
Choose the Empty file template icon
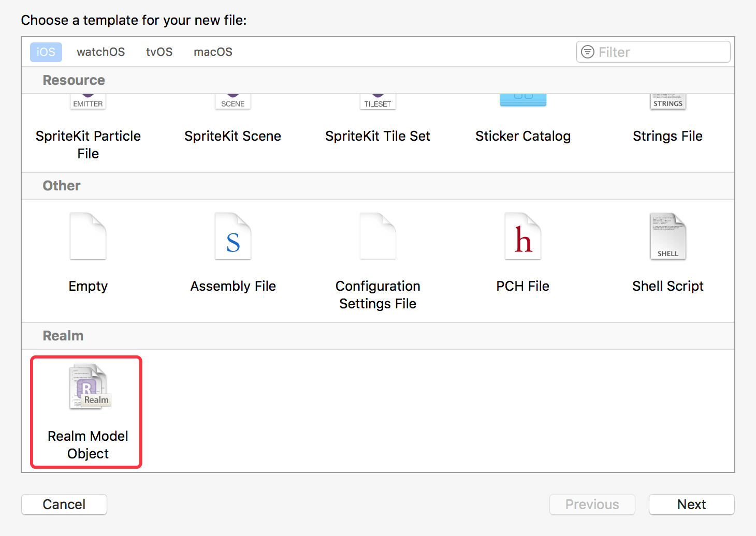88,236
